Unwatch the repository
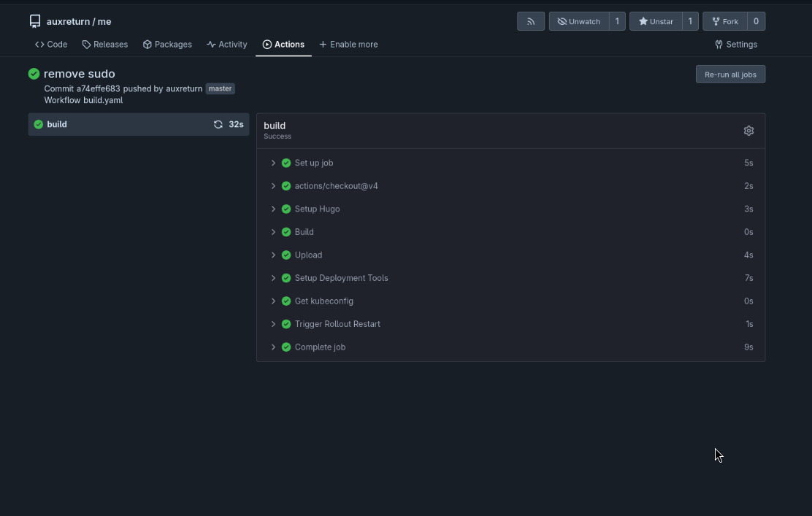This screenshot has height=516, width=812. pos(579,21)
